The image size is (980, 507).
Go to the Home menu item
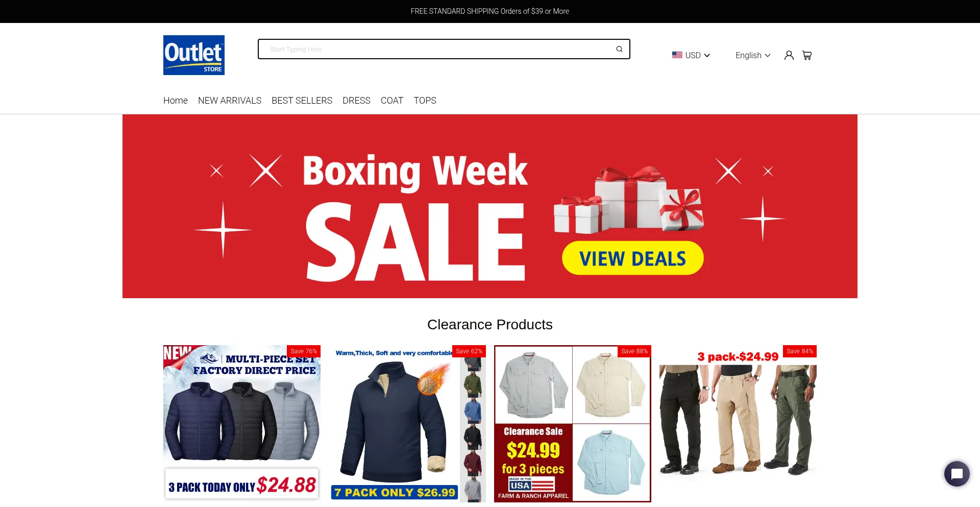(176, 101)
